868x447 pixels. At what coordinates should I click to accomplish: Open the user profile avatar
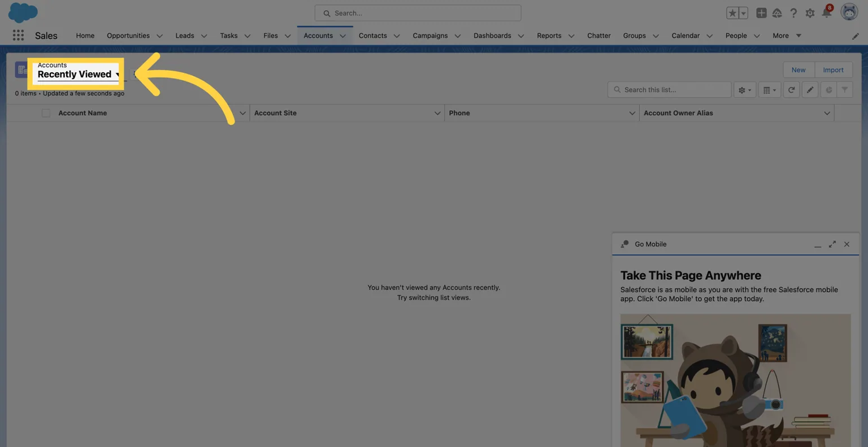849,12
